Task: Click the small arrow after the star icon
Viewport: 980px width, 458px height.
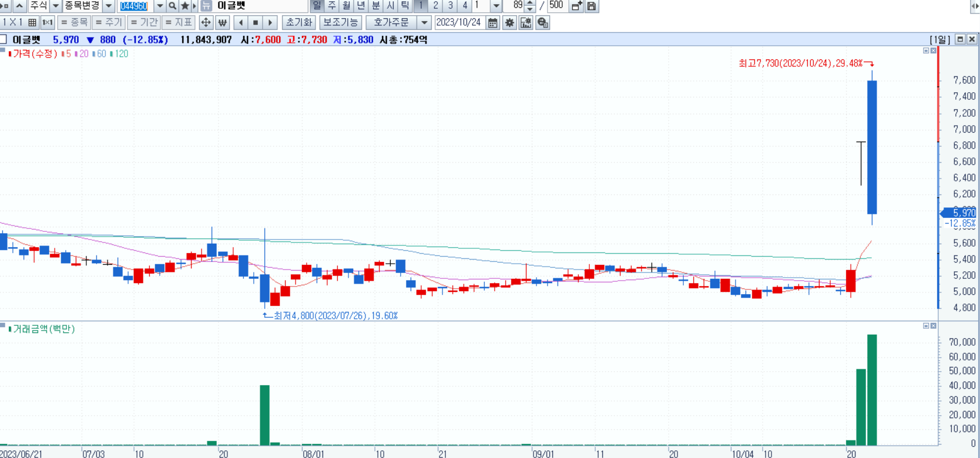Action: pyautogui.click(x=194, y=6)
